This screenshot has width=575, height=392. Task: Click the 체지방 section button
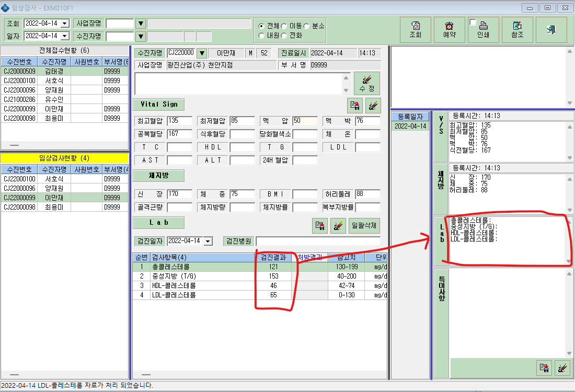point(158,176)
